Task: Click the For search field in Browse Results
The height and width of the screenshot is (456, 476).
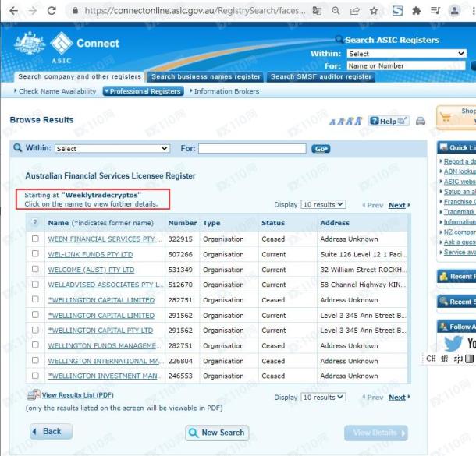Action: [252, 149]
